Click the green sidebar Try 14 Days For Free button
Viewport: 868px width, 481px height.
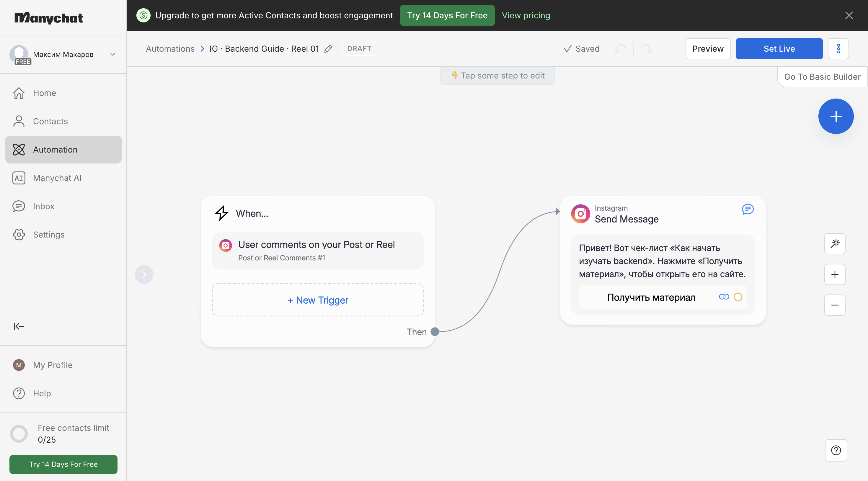63,464
